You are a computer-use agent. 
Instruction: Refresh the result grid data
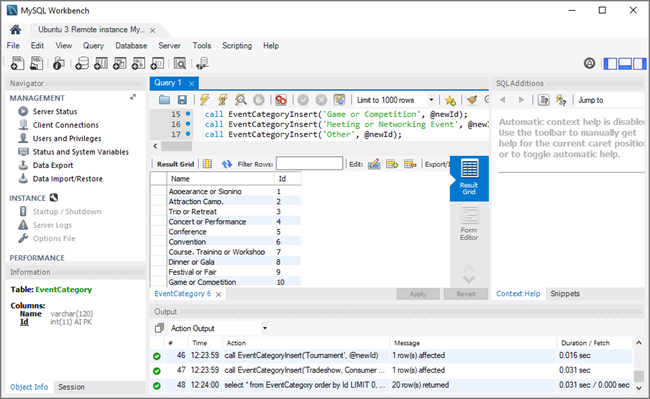coord(227,164)
